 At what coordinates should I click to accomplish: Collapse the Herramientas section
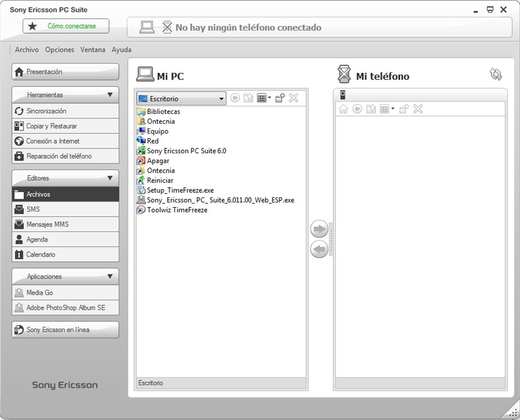[110, 95]
